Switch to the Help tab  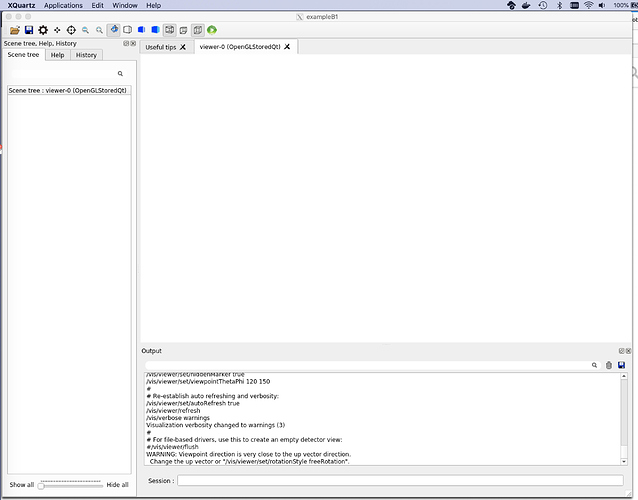coord(57,55)
